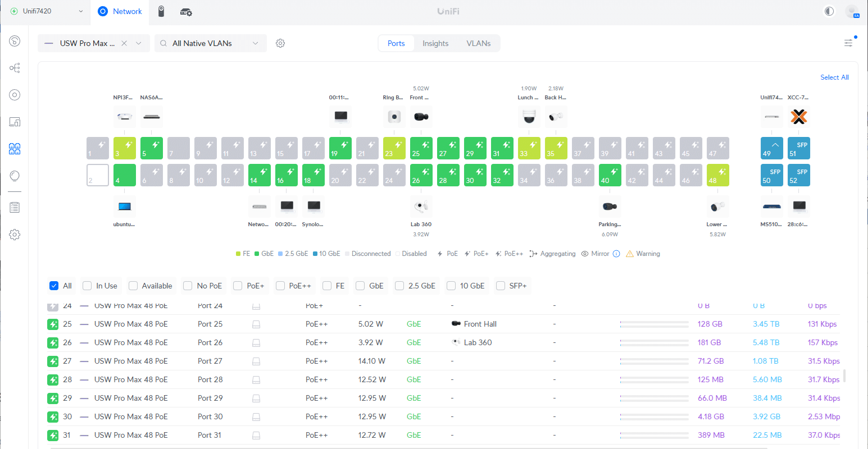Click the XCC-7... device thumbnail

[x=799, y=117]
